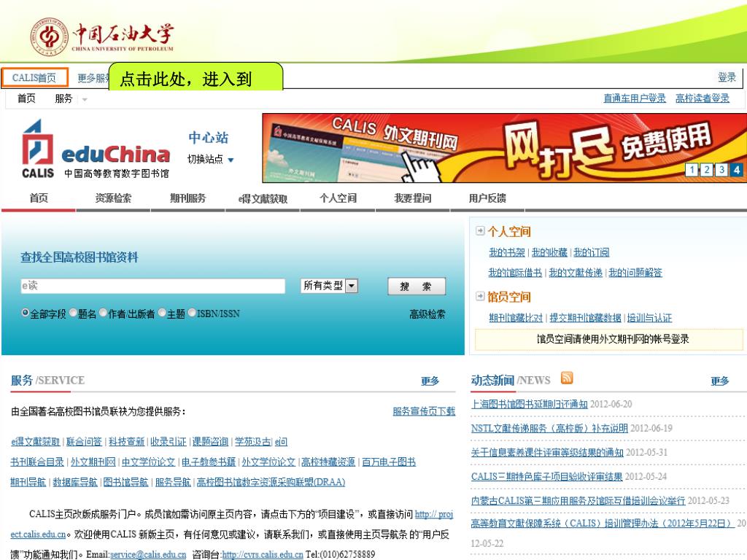Go to the e得文献获取 navigation tab

click(x=263, y=198)
